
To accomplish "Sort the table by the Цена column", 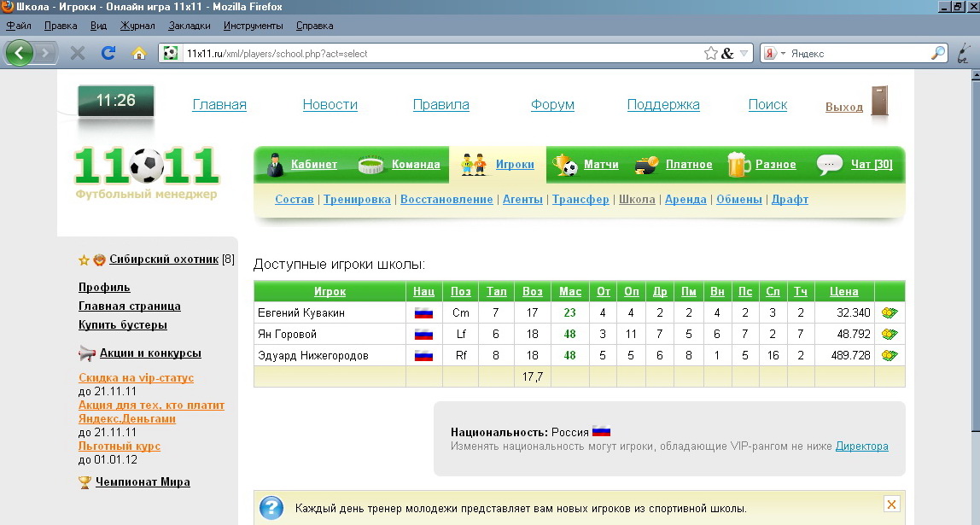I will click(x=843, y=291).
